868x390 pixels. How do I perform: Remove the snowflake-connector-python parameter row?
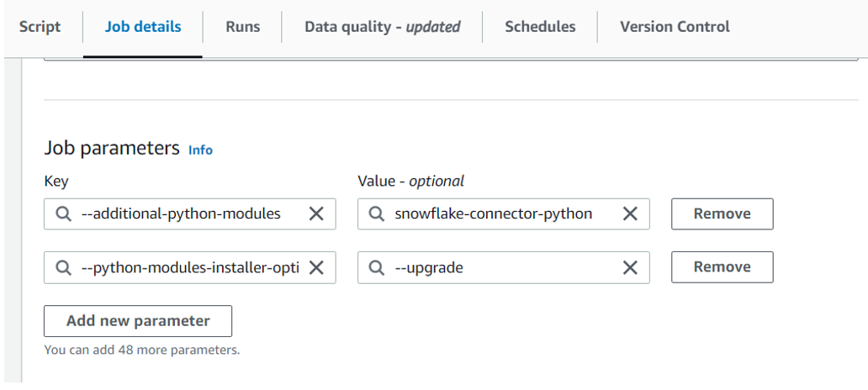pyautogui.click(x=722, y=213)
